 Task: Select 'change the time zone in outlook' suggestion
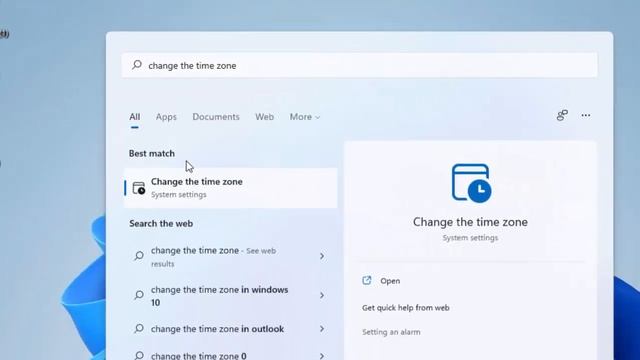point(231,329)
